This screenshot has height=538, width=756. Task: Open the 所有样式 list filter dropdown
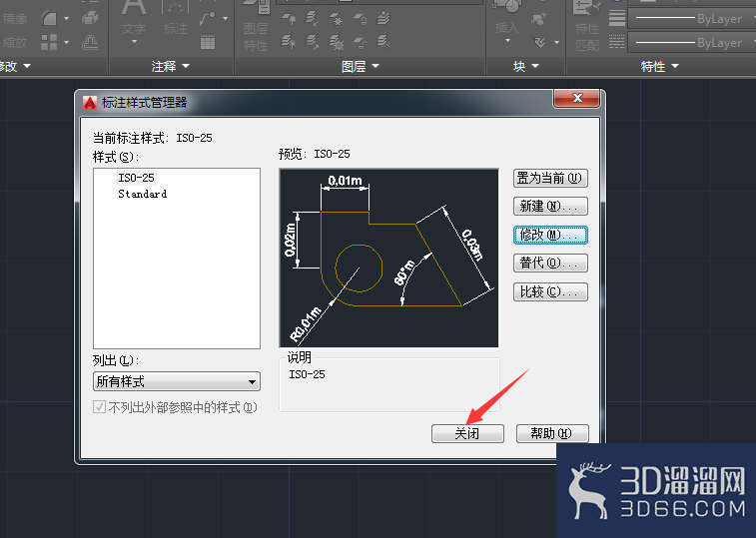coord(177,381)
